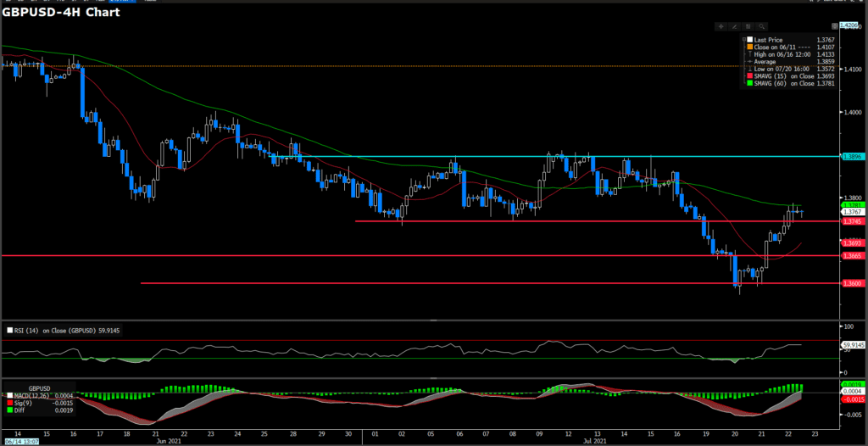Screen dimensions: 868x446
Task: Click the 1.3693 SMAVG axis label
Action: 851,243
